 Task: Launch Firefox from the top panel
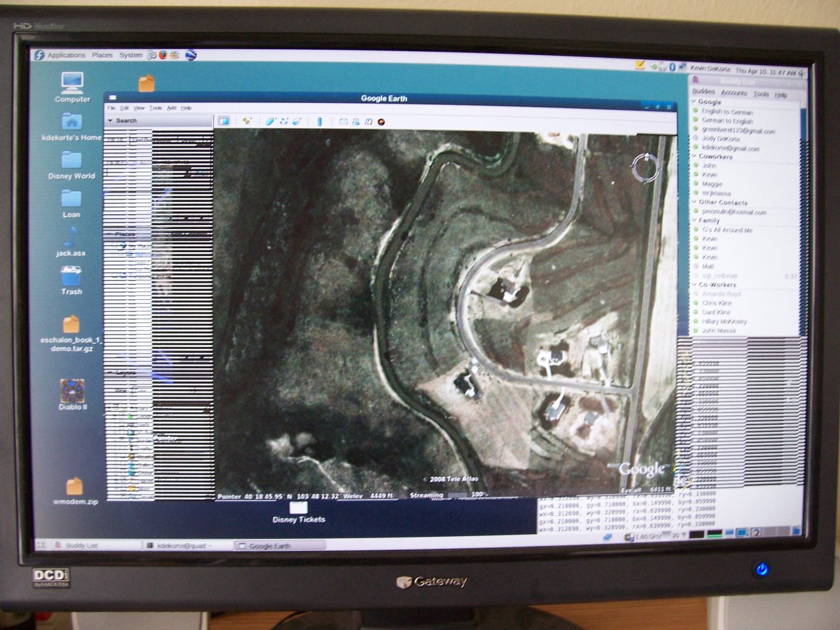[x=163, y=55]
